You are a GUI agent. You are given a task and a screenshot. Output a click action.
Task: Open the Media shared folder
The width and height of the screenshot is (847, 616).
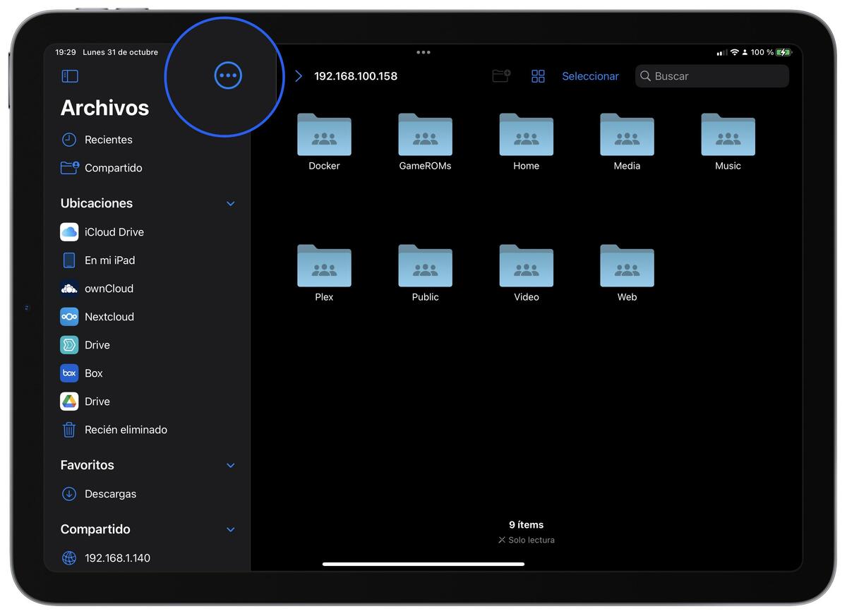pyautogui.click(x=627, y=142)
